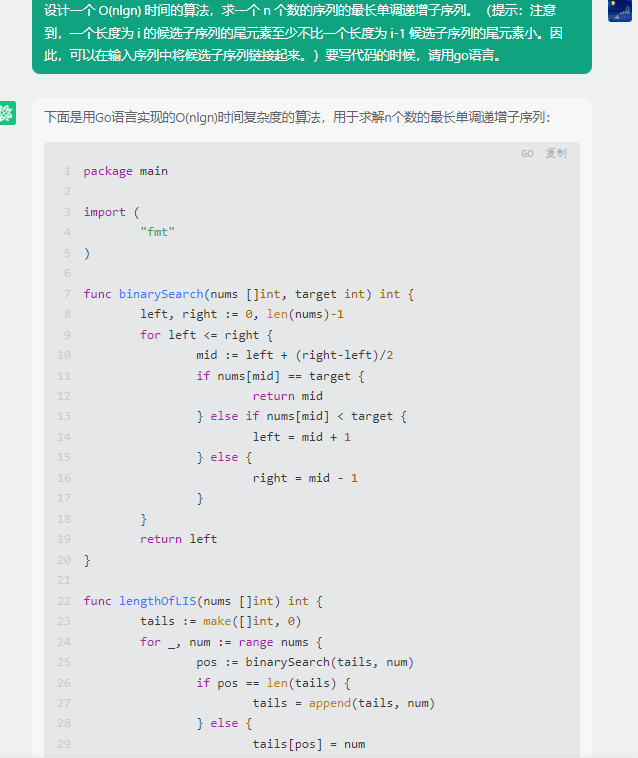Click the 'left = mid + 1' line

(302, 437)
